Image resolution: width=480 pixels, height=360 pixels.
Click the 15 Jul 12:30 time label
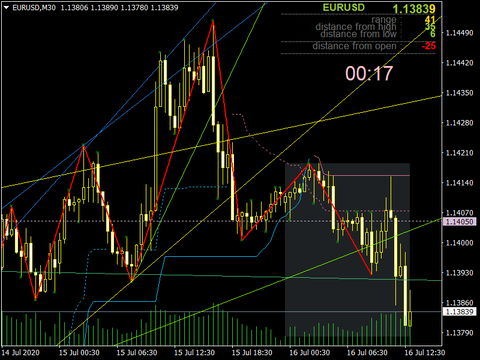(194, 353)
